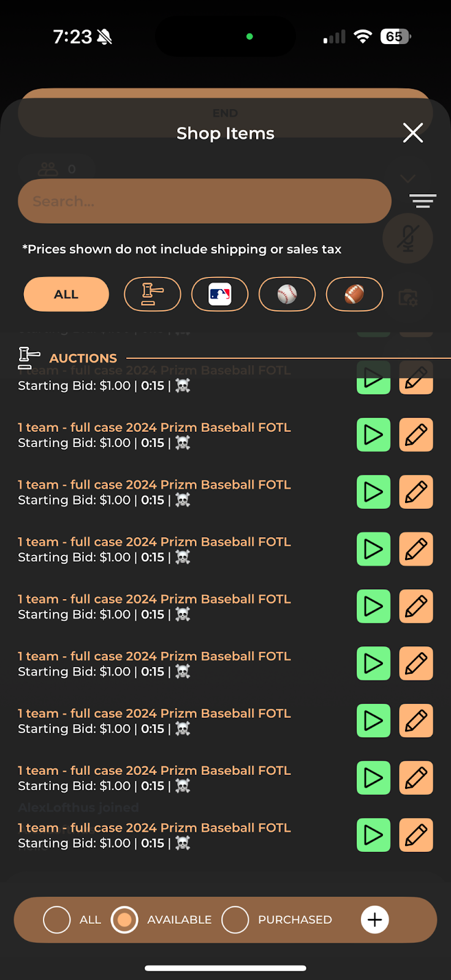Select the PURCHASED radio option
The height and width of the screenshot is (980, 451).
pyautogui.click(x=235, y=919)
